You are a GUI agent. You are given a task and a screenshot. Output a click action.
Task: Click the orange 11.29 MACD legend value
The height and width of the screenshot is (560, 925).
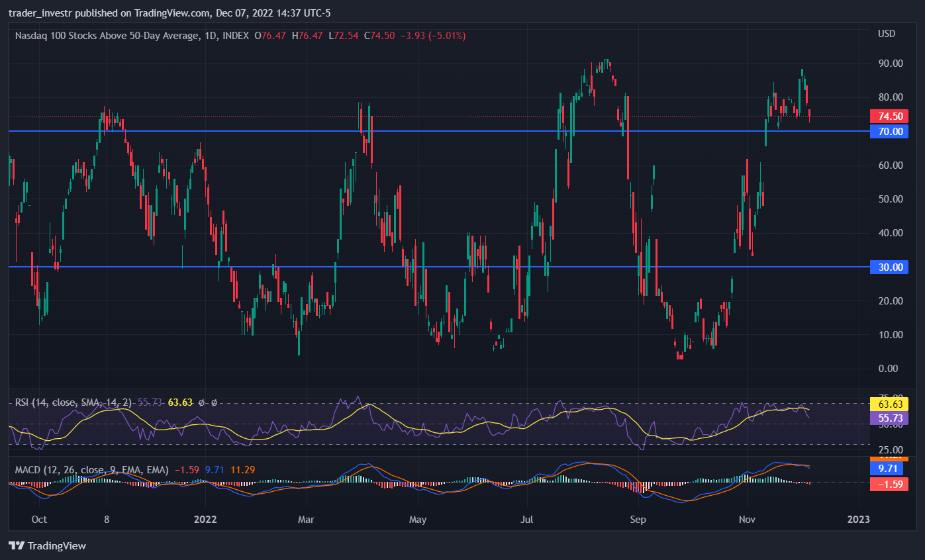click(x=242, y=470)
